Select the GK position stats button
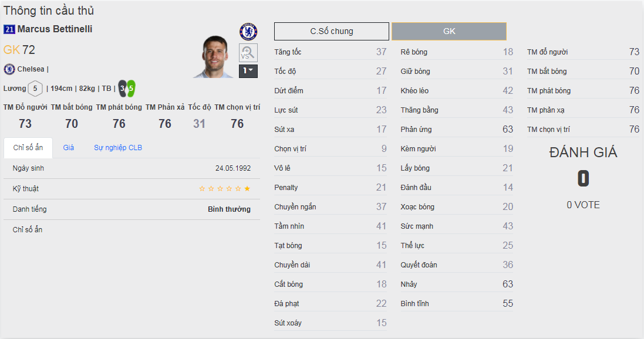The image size is (644, 339). pyautogui.click(x=449, y=31)
